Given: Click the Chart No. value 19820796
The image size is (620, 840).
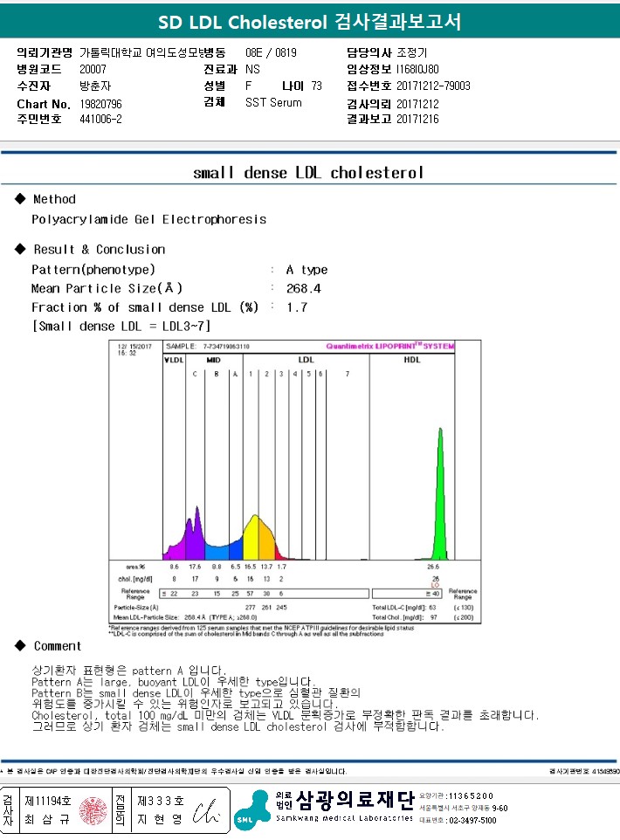Looking at the screenshot, I should tap(100, 103).
